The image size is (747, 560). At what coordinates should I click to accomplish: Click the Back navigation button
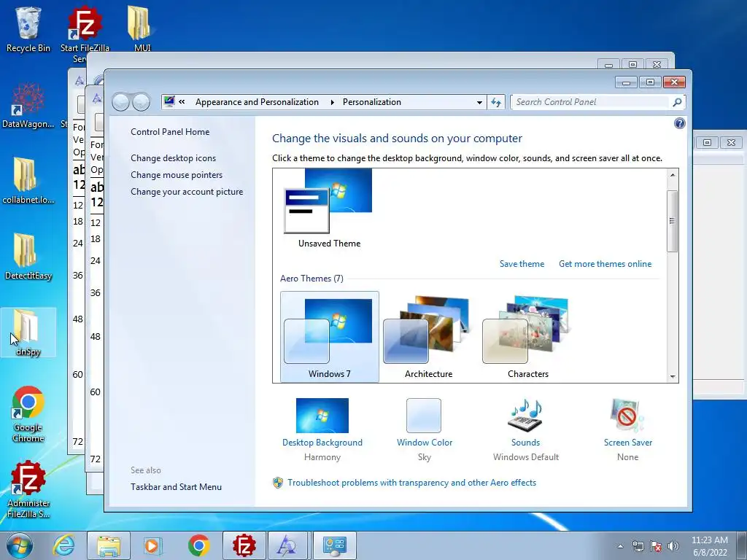(x=120, y=102)
